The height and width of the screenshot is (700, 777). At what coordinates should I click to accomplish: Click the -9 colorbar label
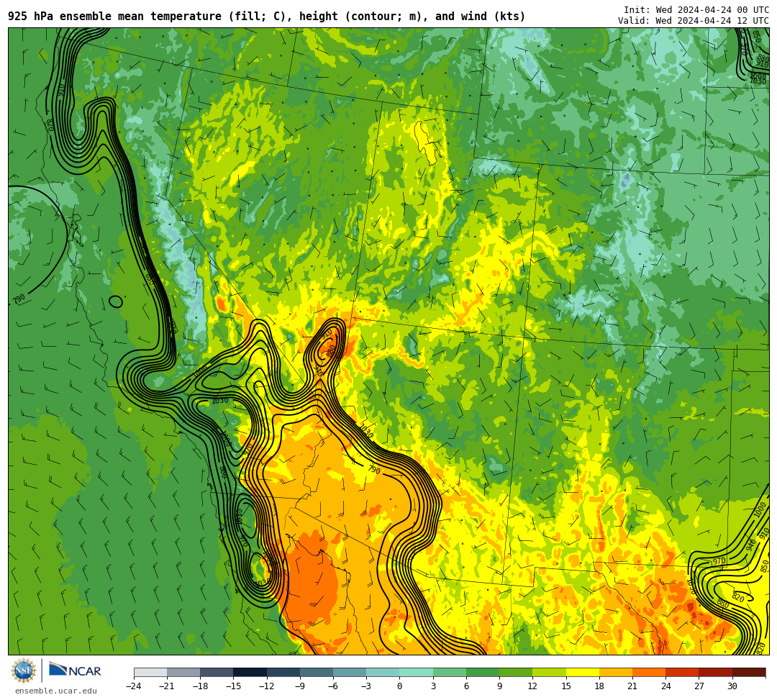coord(300,686)
